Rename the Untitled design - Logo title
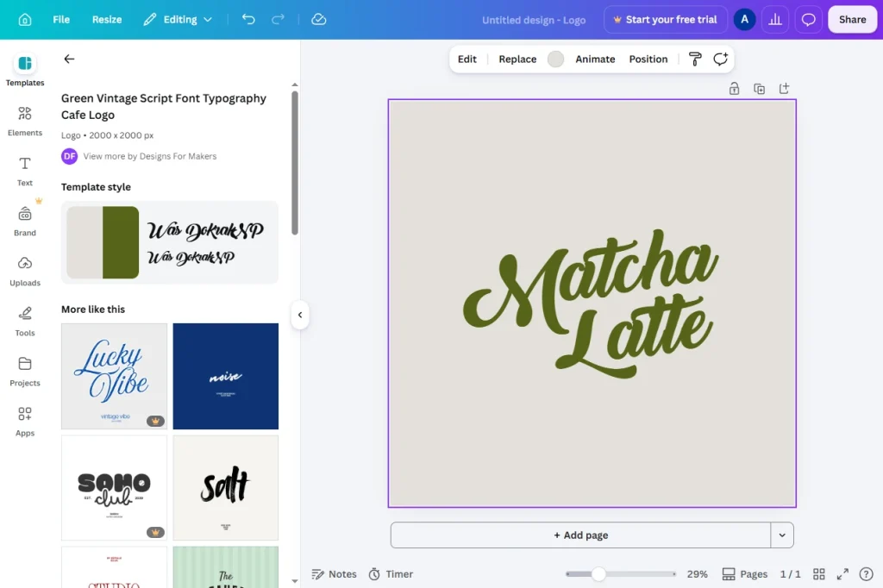This screenshot has width=883, height=588. [533, 21]
